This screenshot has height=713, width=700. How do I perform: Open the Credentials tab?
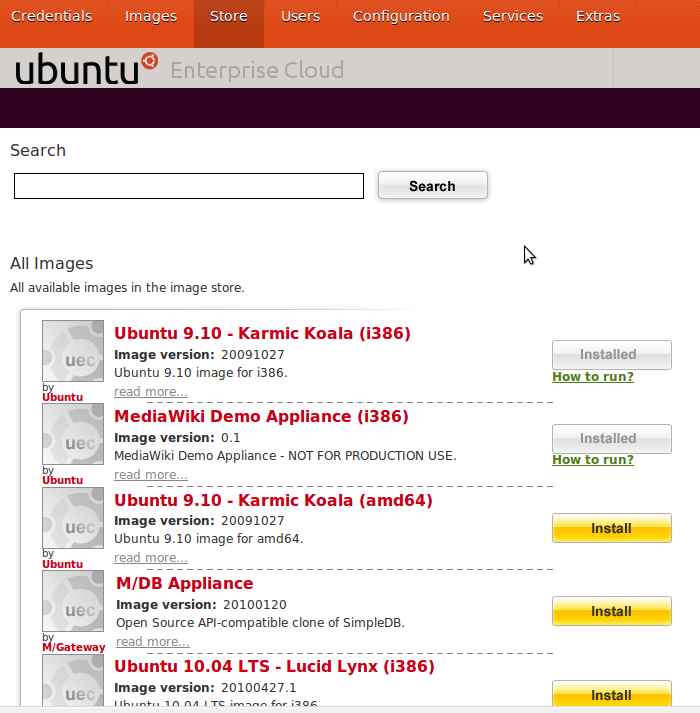(51, 16)
